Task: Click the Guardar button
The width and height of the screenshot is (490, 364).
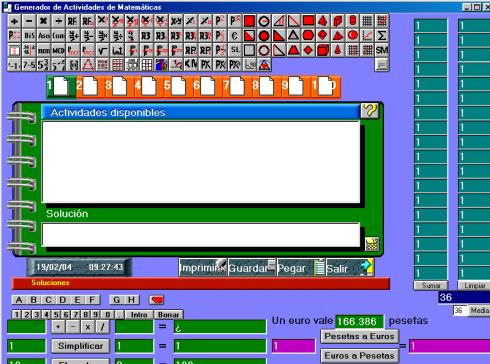Action: 252,267
